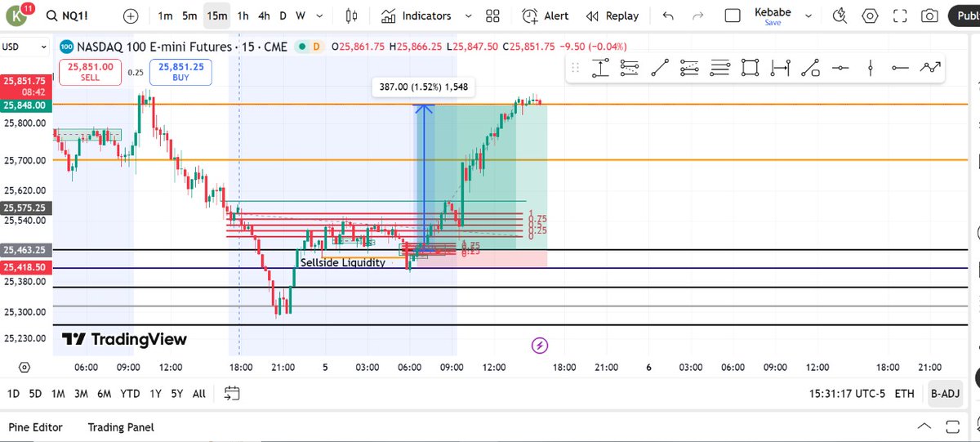Screen dimensions: 980x442
Task: Select the date range measure tool
Action: pos(781,69)
